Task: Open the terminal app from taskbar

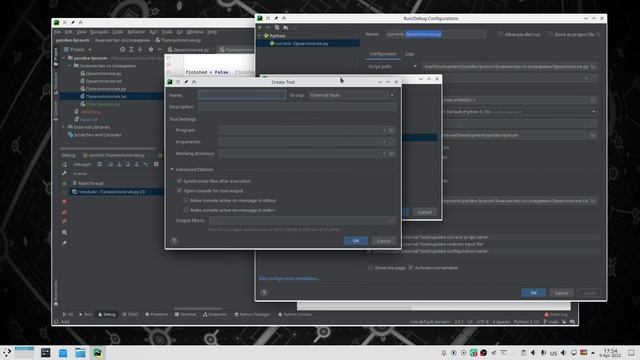Action: click(46, 353)
